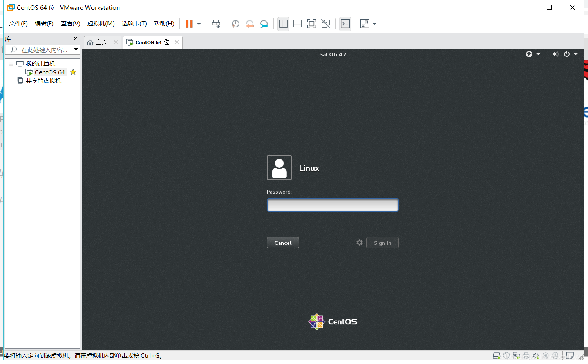
Task: Click the VMware Workstation title bar icon
Action: [11, 7]
